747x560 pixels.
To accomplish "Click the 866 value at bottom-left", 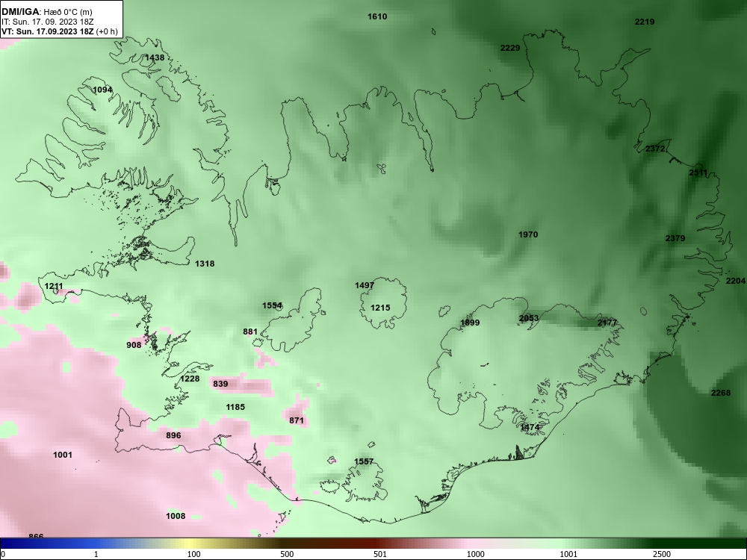I will pyautogui.click(x=36, y=535).
